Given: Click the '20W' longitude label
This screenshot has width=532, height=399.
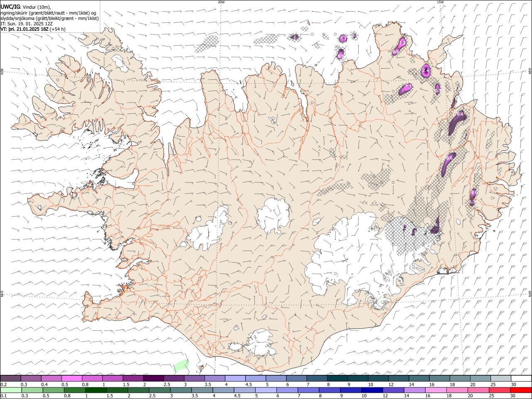Looking at the screenshot, I should point(221,2).
